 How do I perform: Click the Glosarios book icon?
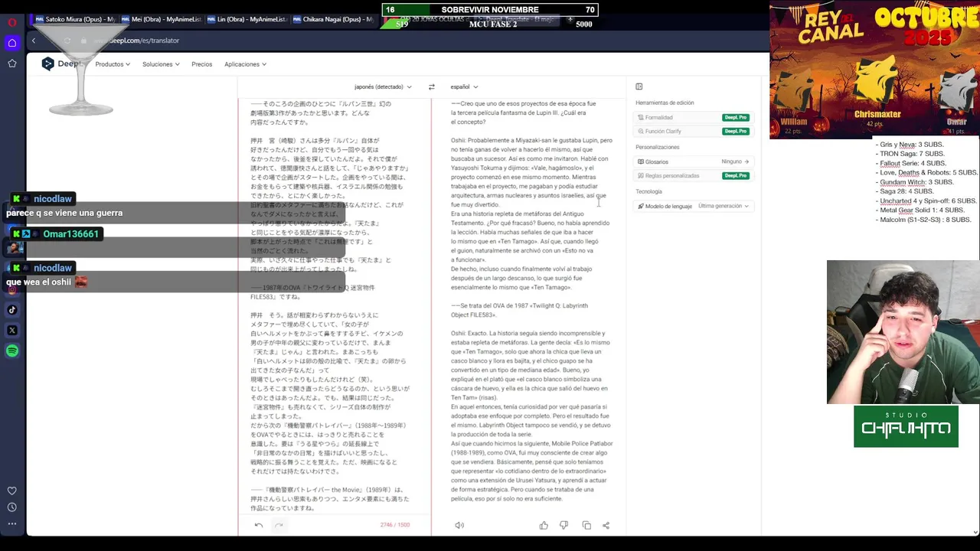641,161
